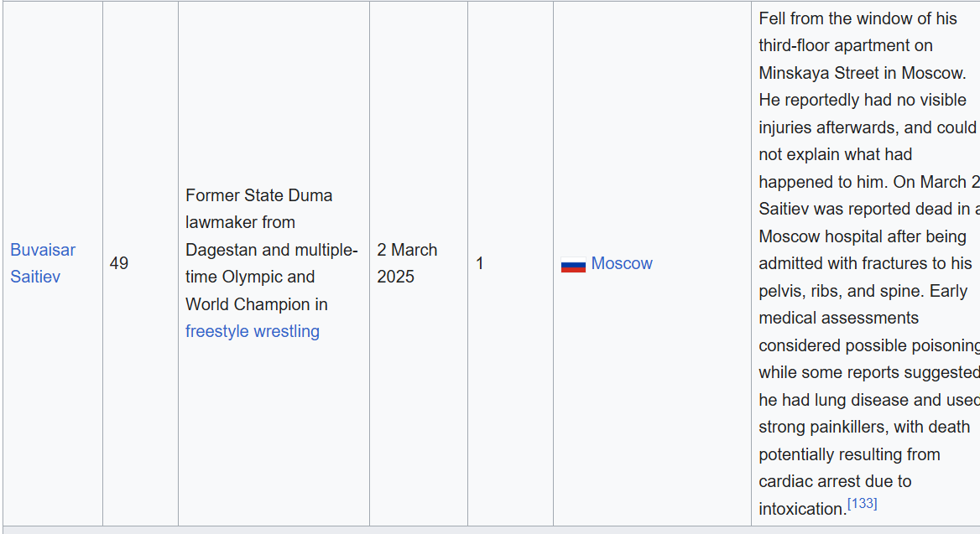
Task: Click the words 'cardiac arrest due to'
Action: click(x=835, y=481)
